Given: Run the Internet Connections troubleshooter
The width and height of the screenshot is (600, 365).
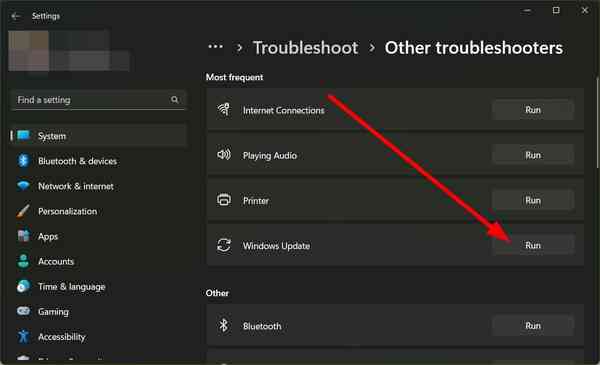Looking at the screenshot, I should coord(533,110).
